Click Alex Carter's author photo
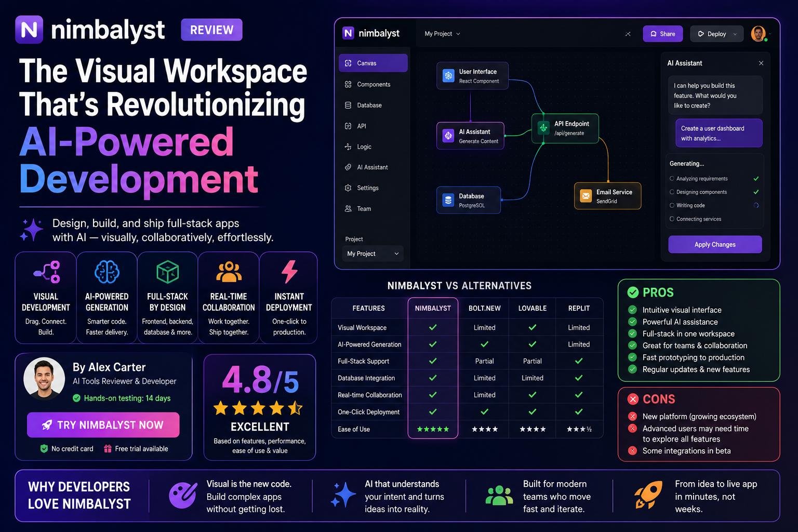This screenshot has height=532, width=798. (44, 378)
